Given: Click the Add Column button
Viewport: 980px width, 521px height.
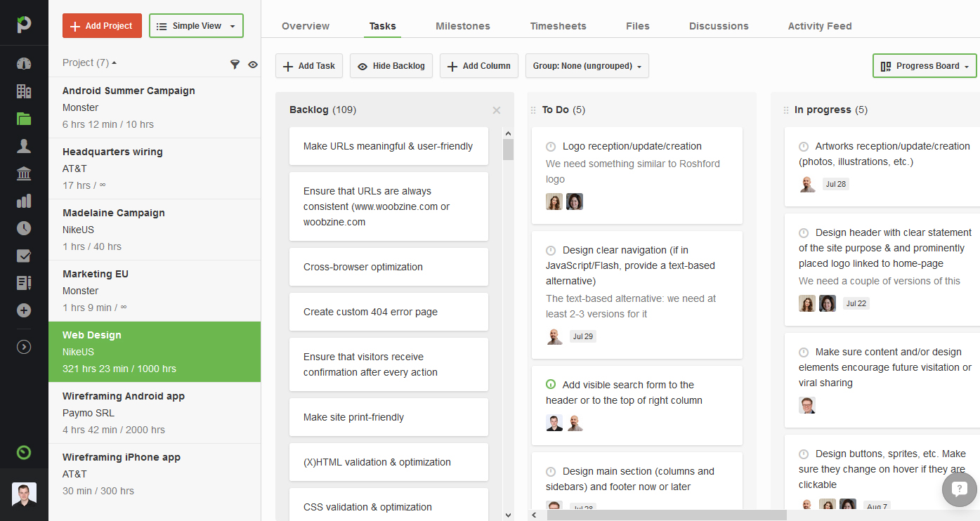Looking at the screenshot, I should click(478, 66).
